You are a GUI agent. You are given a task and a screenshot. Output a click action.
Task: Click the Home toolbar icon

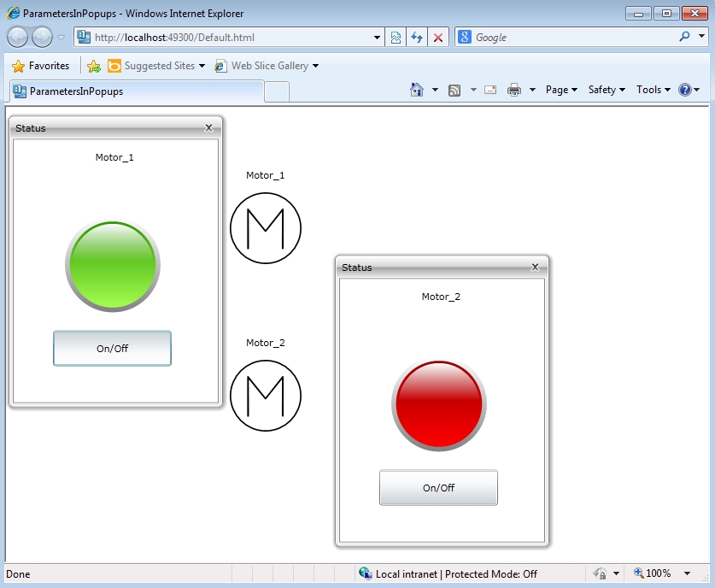click(417, 90)
